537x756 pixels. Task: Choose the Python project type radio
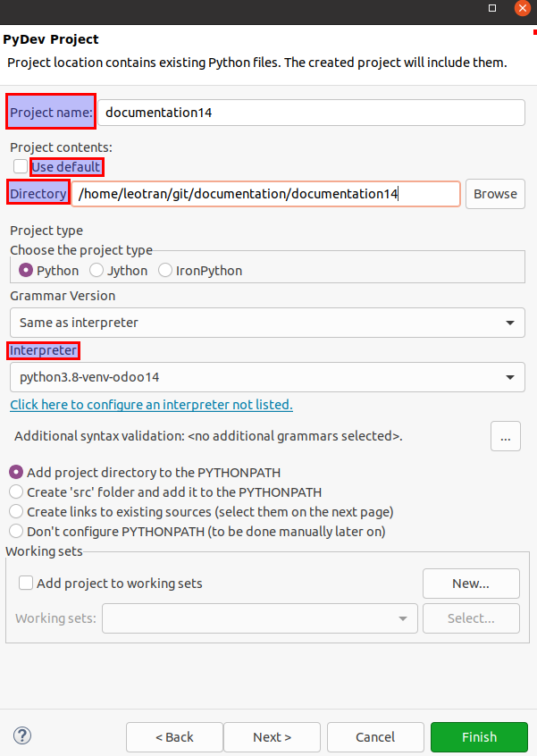(x=26, y=270)
